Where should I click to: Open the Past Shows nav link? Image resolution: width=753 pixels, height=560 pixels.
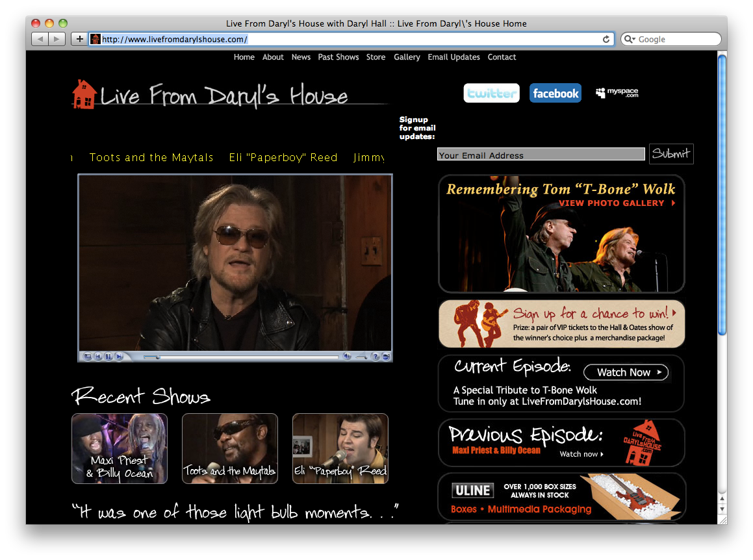[338, 57]
